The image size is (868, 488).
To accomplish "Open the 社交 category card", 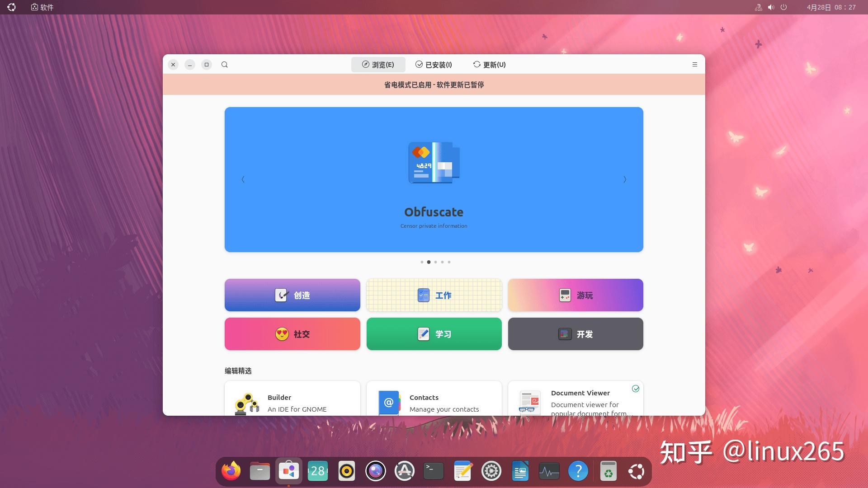I will pyautogui.click(x=292, y=334).
